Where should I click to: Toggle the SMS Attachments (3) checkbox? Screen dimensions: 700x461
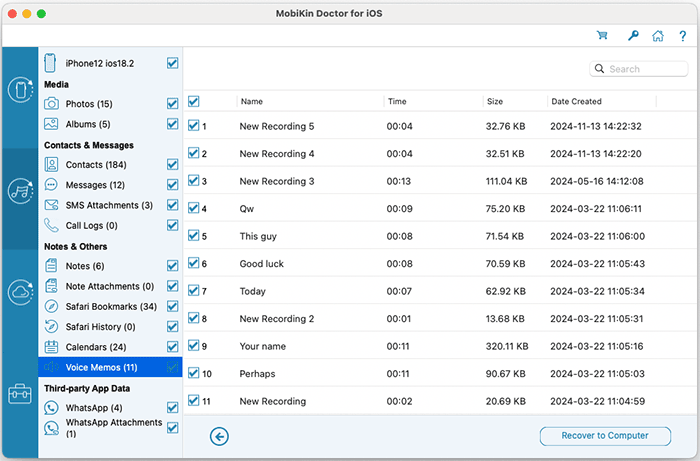(172, 205)
